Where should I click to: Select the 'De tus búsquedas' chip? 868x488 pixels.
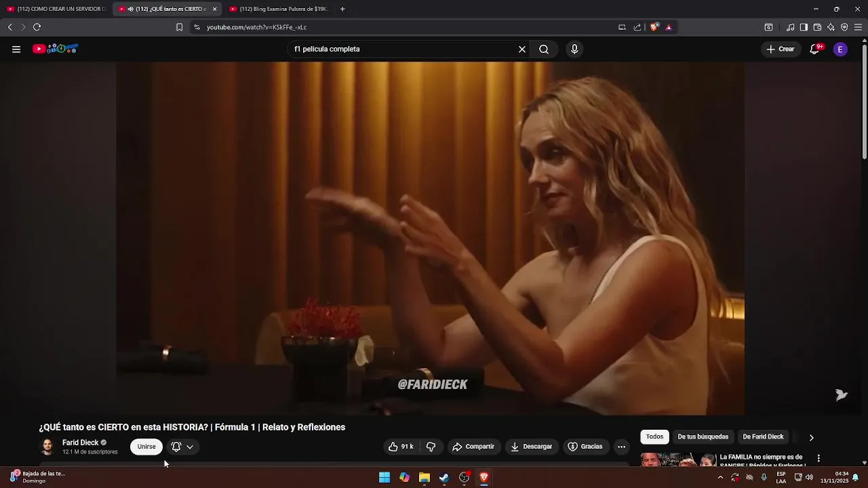703,437
